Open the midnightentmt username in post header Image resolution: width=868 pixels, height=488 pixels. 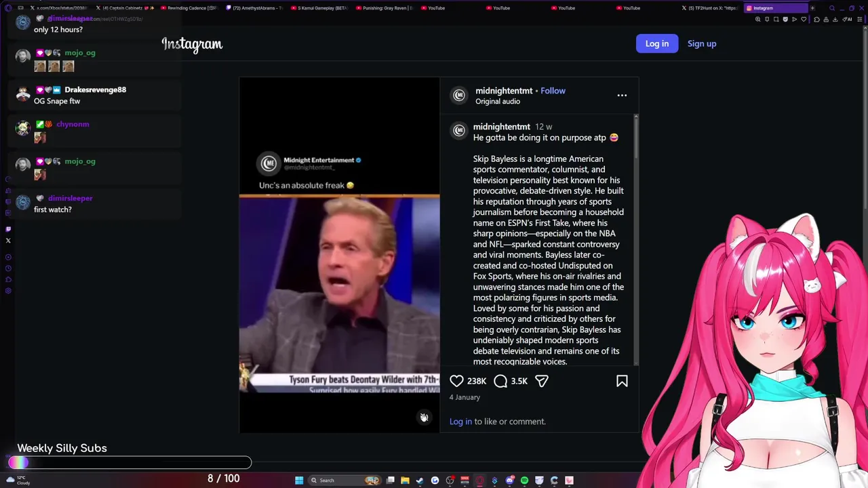pyautogui.click(x=504, y=91)
